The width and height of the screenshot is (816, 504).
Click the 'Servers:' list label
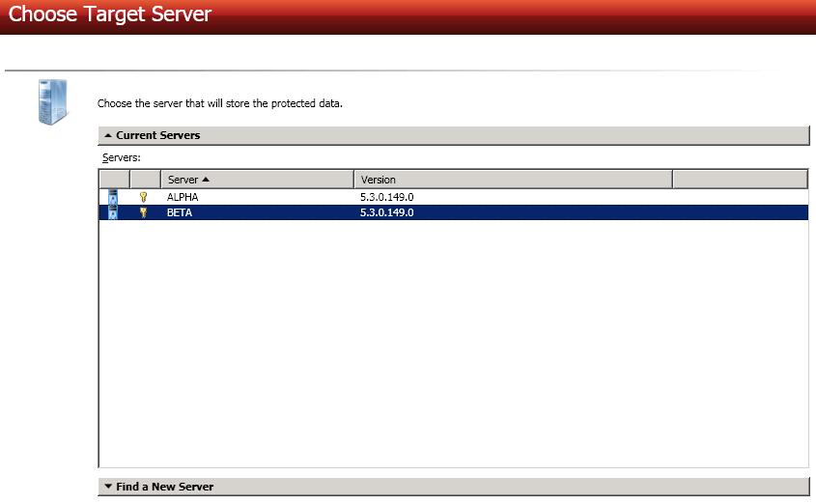[122, 156]
